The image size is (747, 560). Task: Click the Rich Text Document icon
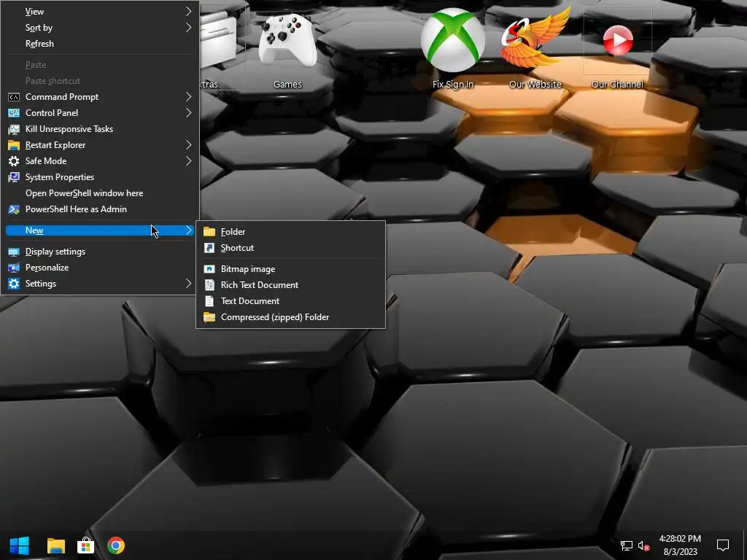209,285
